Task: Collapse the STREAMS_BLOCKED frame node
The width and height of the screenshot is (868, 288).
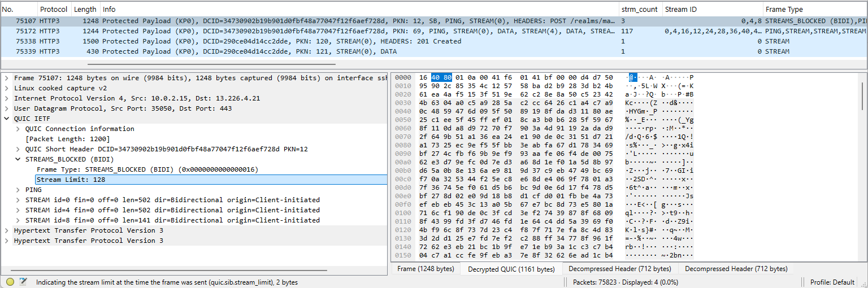Action: pos(18,159)
